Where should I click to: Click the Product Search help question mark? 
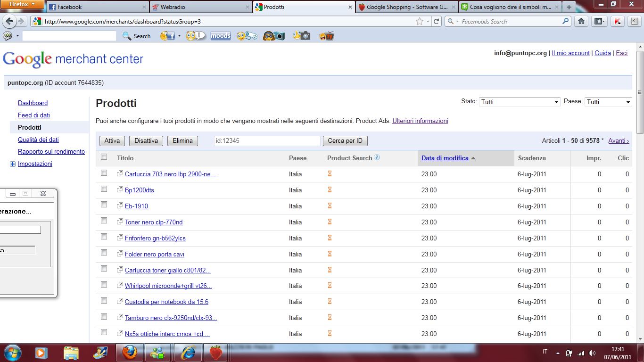(x=377, y=157)
